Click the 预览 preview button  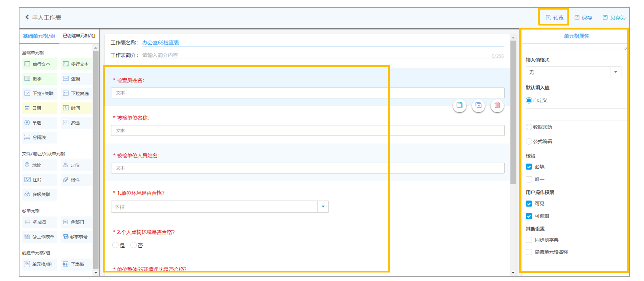[555, 18]
